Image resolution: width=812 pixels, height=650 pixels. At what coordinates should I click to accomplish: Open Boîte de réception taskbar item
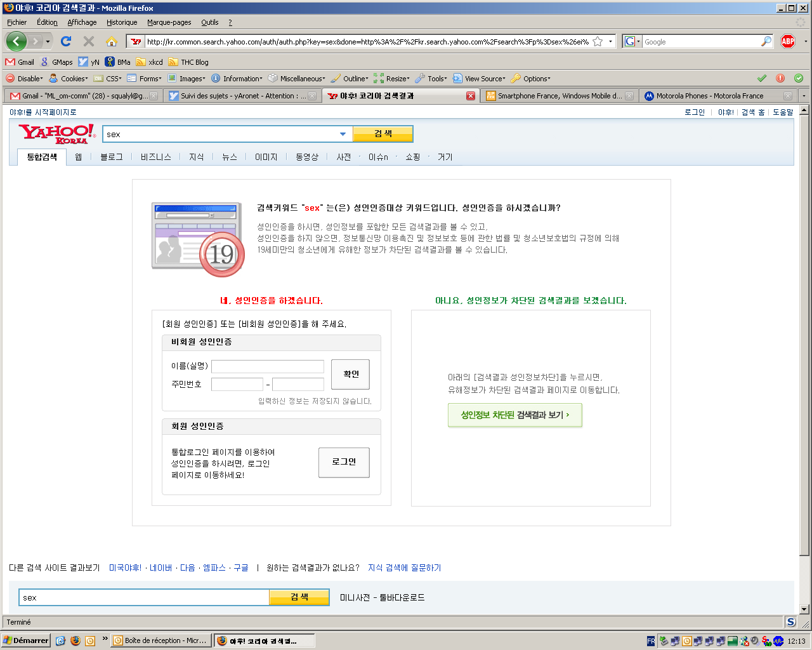160,640
